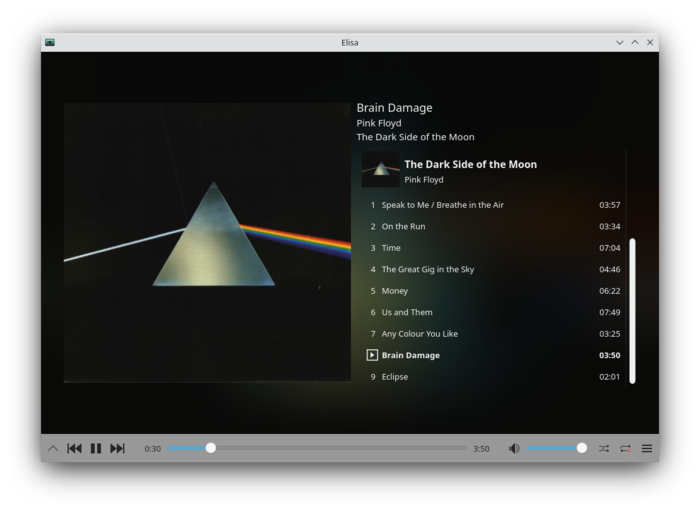Click the 07:49 duration of Us and Them

click(x=609, y=312)
